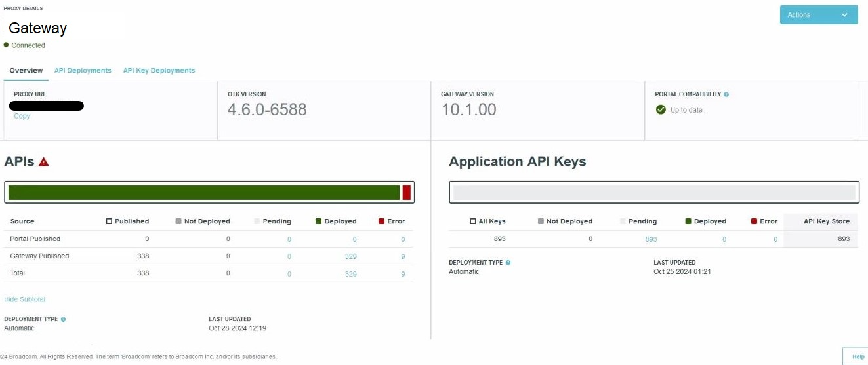Viewport: 868px width, 365px height.
Task: Open the API Key Deployments tab
Action: pos(159,71)
